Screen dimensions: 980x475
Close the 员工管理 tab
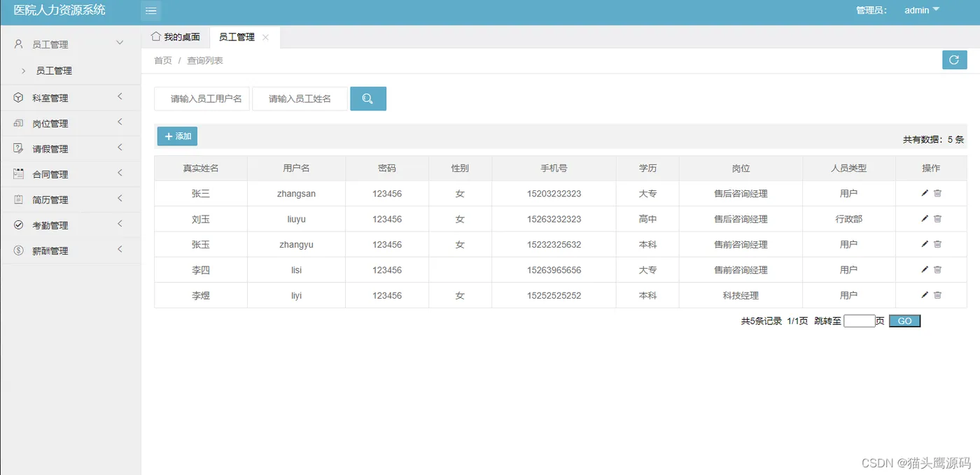pos(265,37)
